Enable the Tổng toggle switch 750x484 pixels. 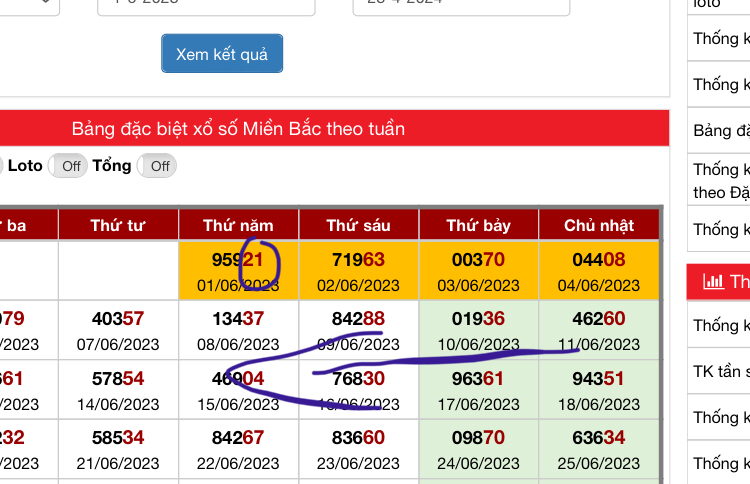[157, 166]
